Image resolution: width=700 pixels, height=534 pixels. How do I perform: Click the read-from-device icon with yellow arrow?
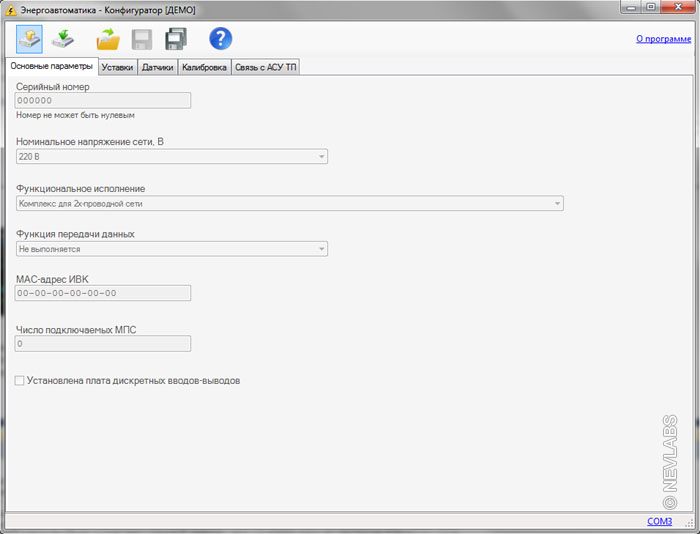point(30,39)
